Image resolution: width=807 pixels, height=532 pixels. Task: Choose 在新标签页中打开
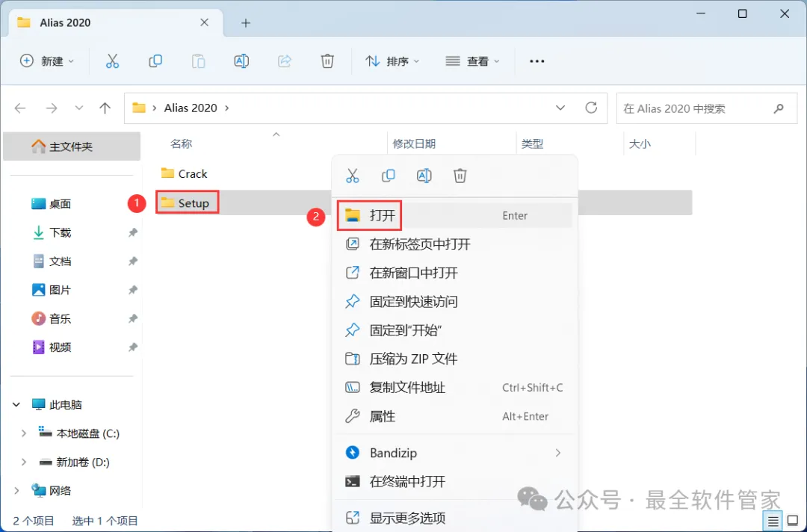click(454, 244)
